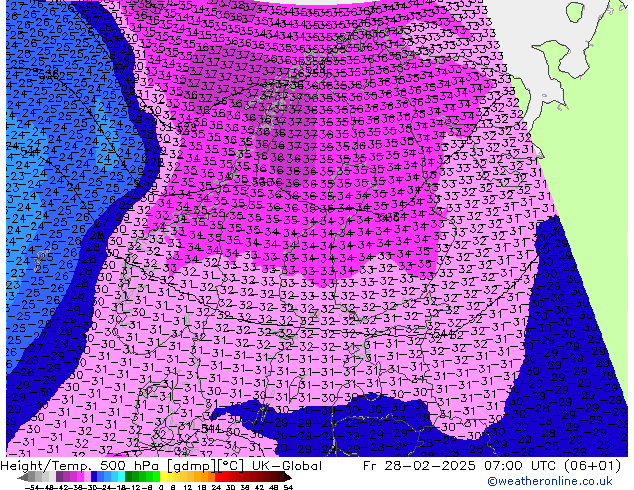Image resolution: width=634 pixels, height=490 pixels.
Task: Select the [°C] unit label
Action: point(231,466)
